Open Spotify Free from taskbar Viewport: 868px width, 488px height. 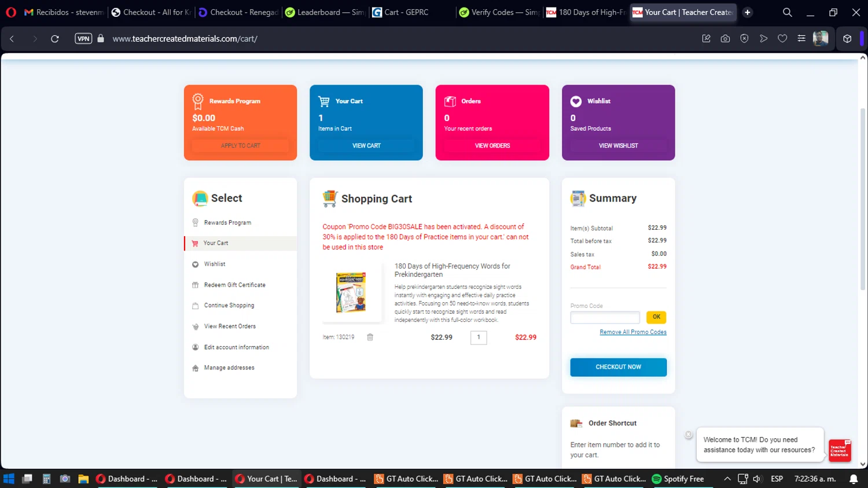pos(678,479)
